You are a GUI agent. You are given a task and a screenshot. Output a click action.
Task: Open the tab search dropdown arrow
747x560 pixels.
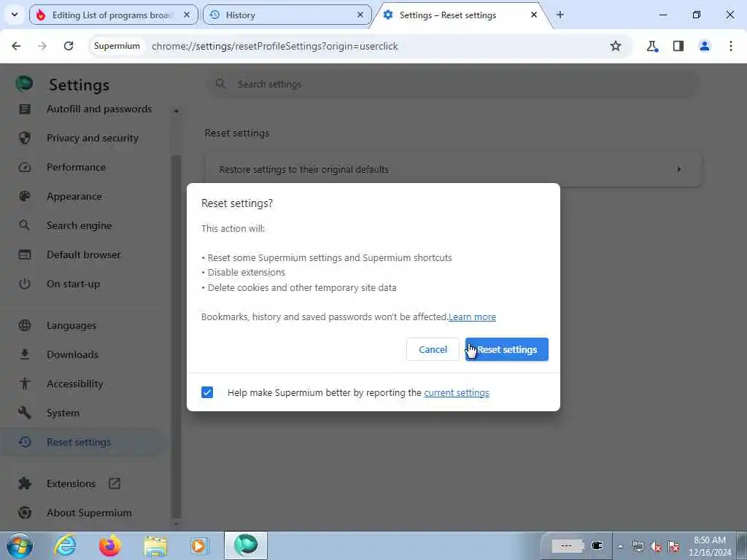(x=15, y=15)
